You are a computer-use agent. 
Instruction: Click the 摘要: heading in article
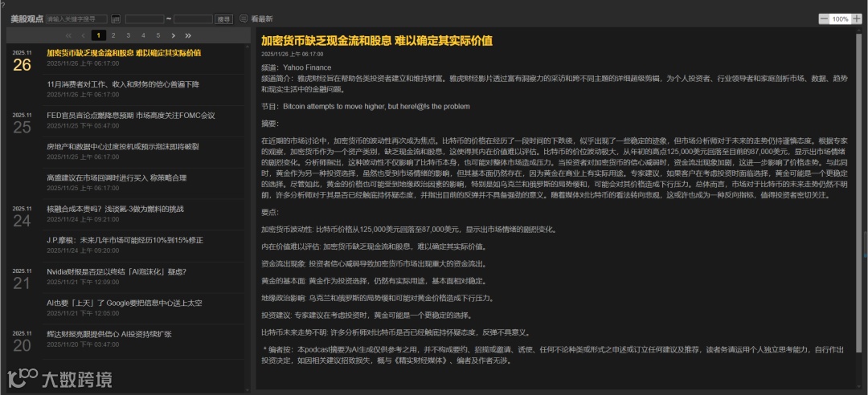[x=270, y=123]
